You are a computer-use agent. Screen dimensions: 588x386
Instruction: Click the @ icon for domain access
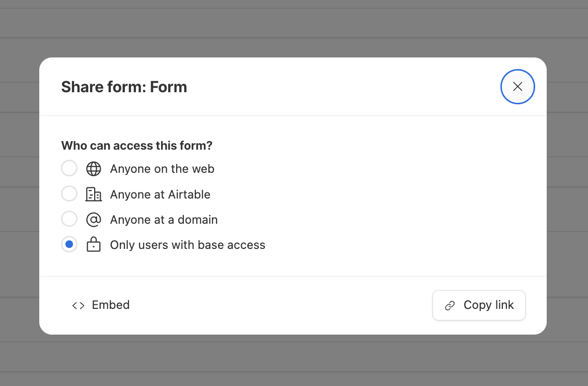[94, 220]
